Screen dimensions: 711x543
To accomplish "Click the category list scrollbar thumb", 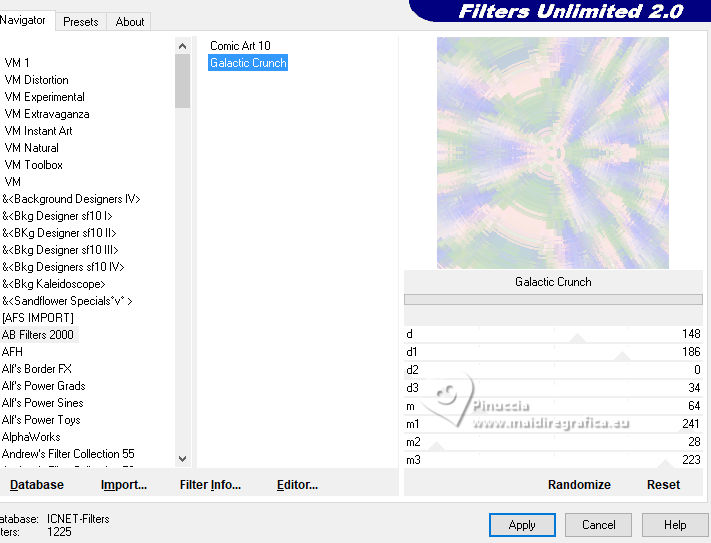I will click(x=182, y=81).
